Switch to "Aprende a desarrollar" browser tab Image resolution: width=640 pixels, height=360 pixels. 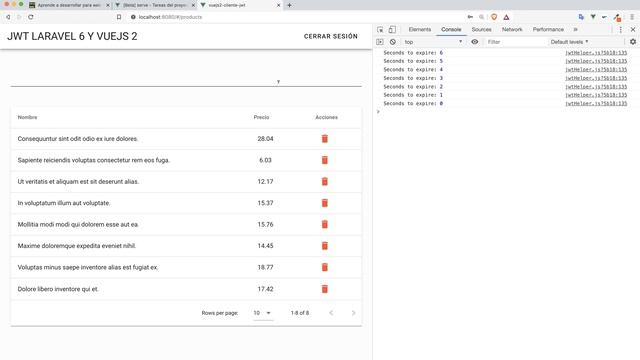[x=69, y=5]
